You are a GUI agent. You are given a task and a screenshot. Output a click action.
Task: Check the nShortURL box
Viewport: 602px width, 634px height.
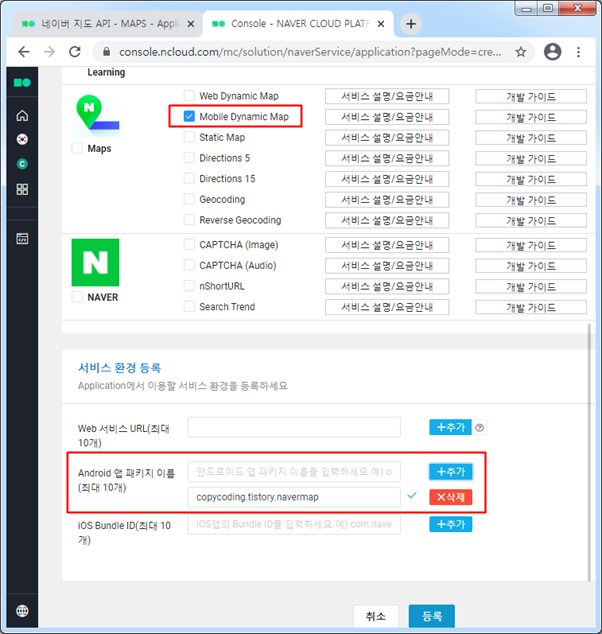pos(189,286)
